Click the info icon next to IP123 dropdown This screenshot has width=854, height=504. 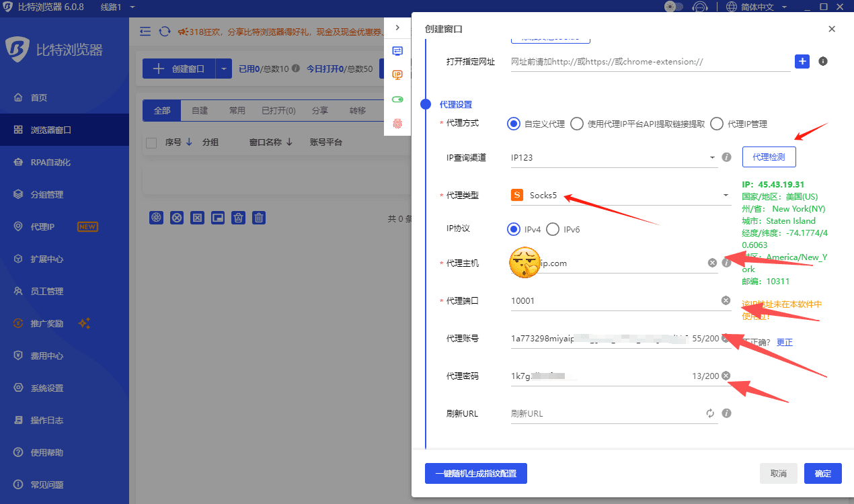click(x=726, y=157)
